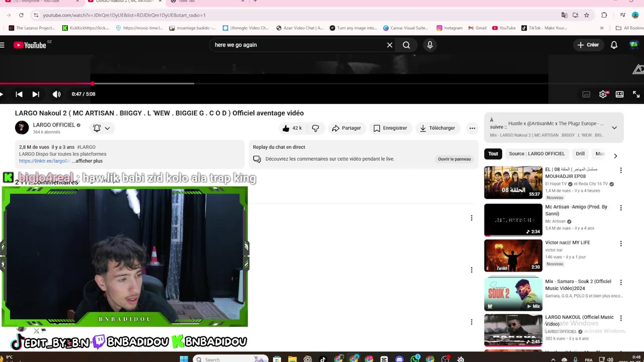Play the video
This screenshot has width=644, height=362.
[x=3, y=94]
